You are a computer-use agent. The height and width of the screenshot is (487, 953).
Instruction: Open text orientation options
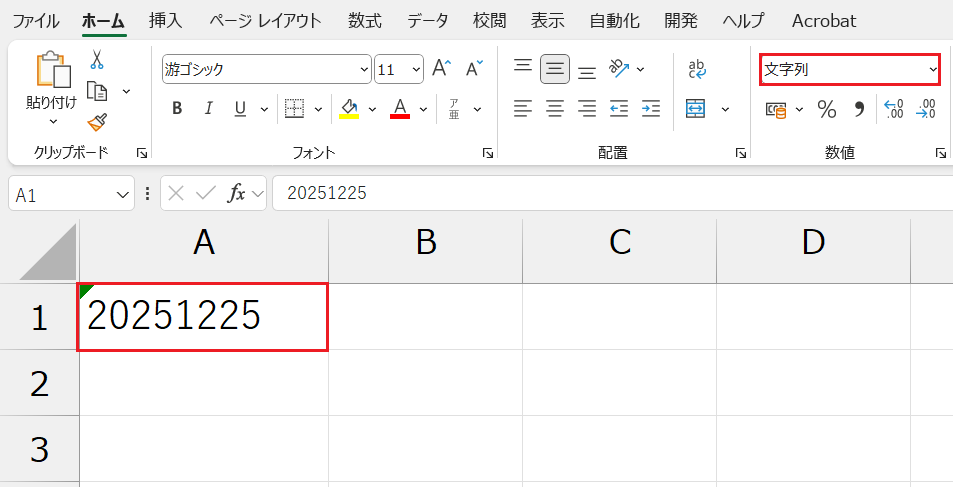click(x=620, y=69)
